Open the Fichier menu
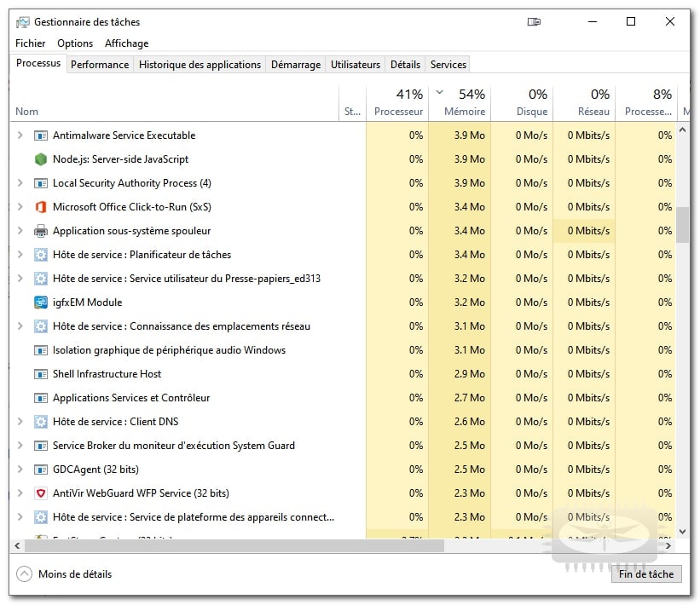This screenshot has width=700, height=605. pyautogui.click(x=31, y=43)
